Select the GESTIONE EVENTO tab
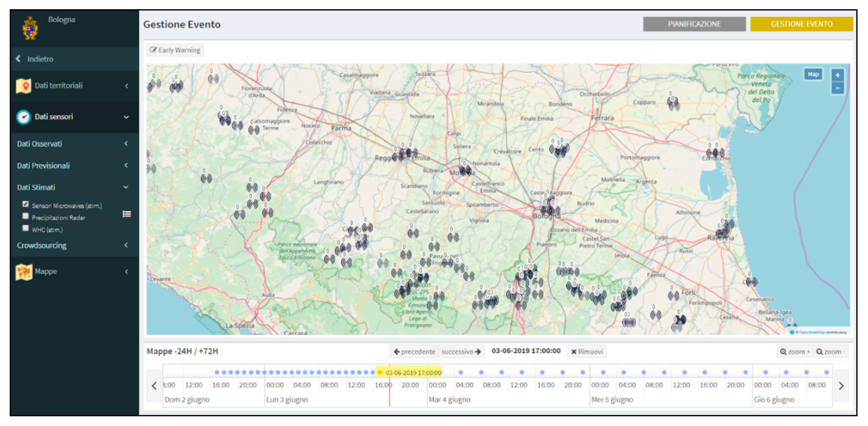 (x=801, y=24)
